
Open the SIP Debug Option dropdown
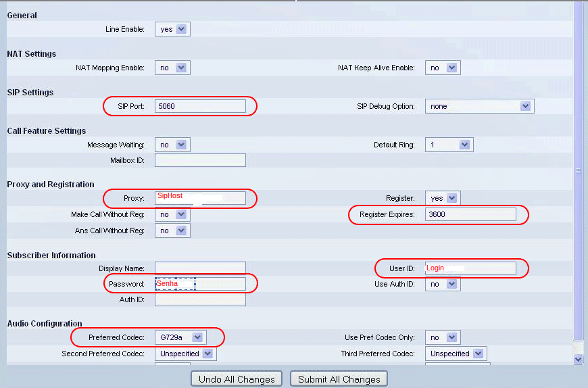[479, 106]
